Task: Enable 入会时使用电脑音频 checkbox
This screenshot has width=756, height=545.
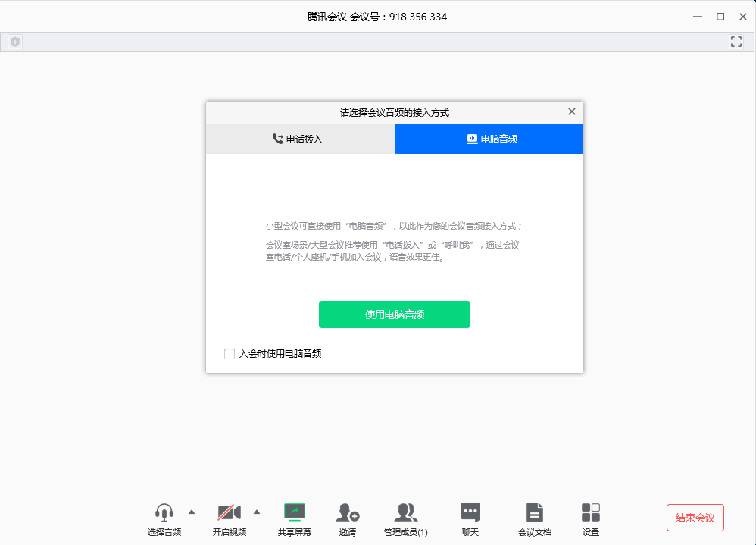Action: click(x=229, y=353)
